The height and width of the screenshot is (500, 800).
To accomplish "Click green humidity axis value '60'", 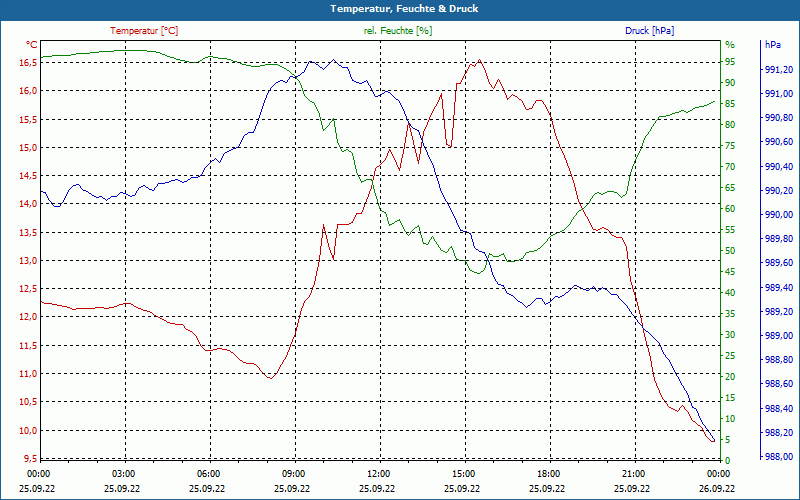I will [730, 209].
